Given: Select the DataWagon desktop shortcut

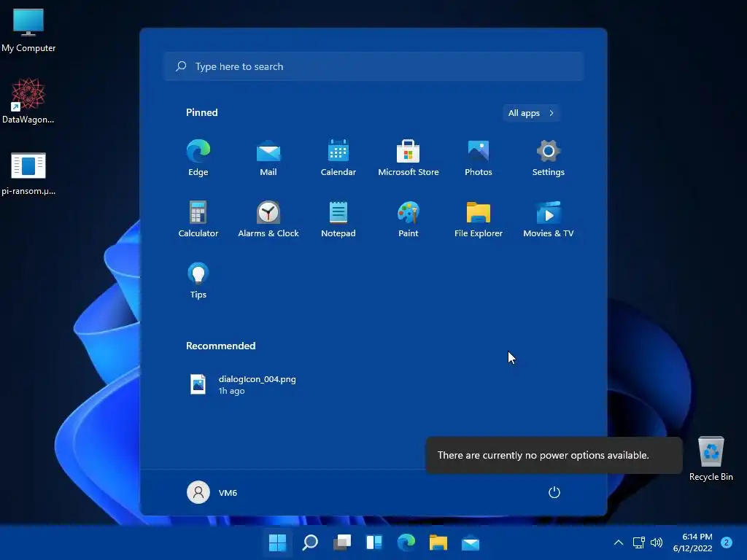Looking at the screenshot, I should point(28,101).
